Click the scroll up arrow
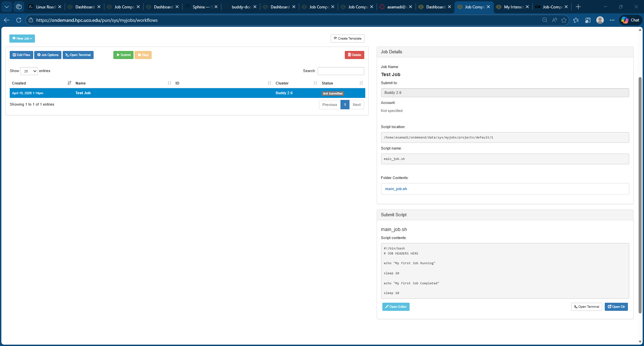The height and width of the screenshot is (346, 644). [x=640, y=30]
